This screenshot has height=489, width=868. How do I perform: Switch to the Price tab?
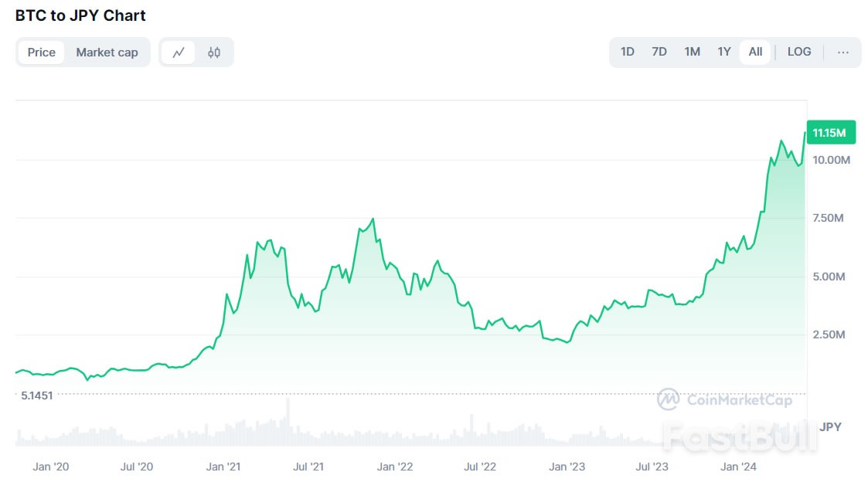[41, 52]
